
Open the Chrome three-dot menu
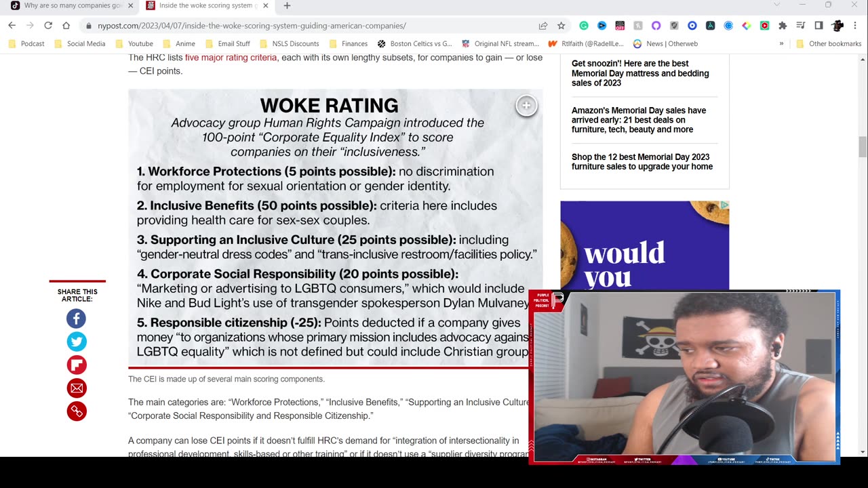coord(855,26)
